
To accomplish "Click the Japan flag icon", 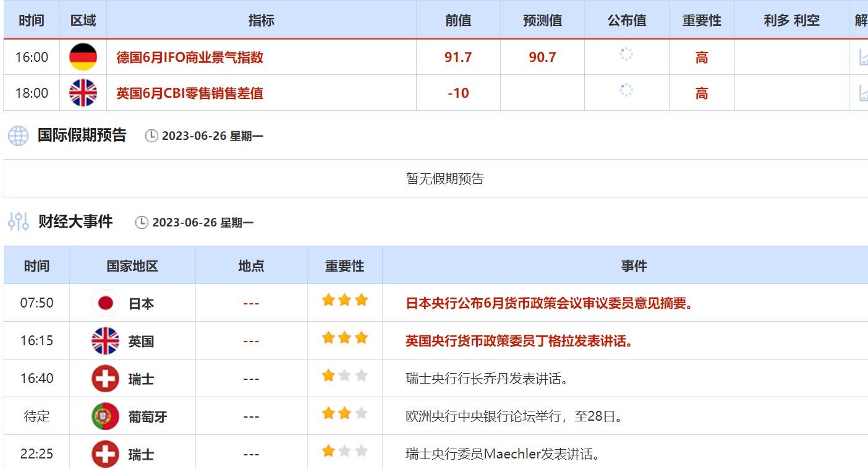I will [105, 303].
